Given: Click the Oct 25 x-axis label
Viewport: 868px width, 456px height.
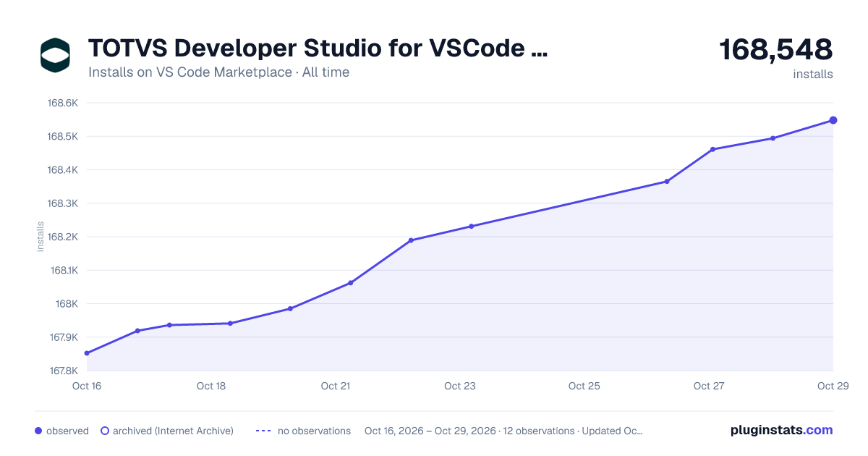Looking at the screenshot, I should click(x=584, y=386).
